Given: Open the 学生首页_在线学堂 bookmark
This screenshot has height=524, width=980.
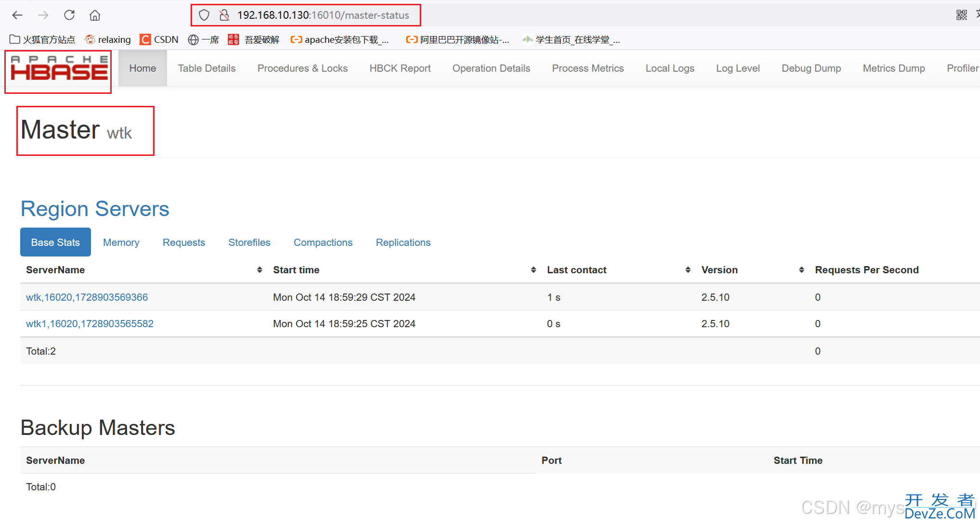Looking at the screenshot, I should (x=571, y=39).
